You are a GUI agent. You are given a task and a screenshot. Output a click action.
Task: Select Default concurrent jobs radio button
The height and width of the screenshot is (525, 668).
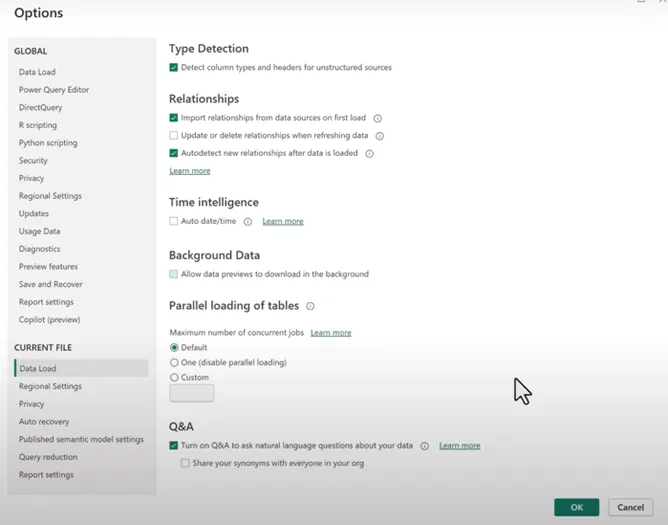click(x=174, y=347)
